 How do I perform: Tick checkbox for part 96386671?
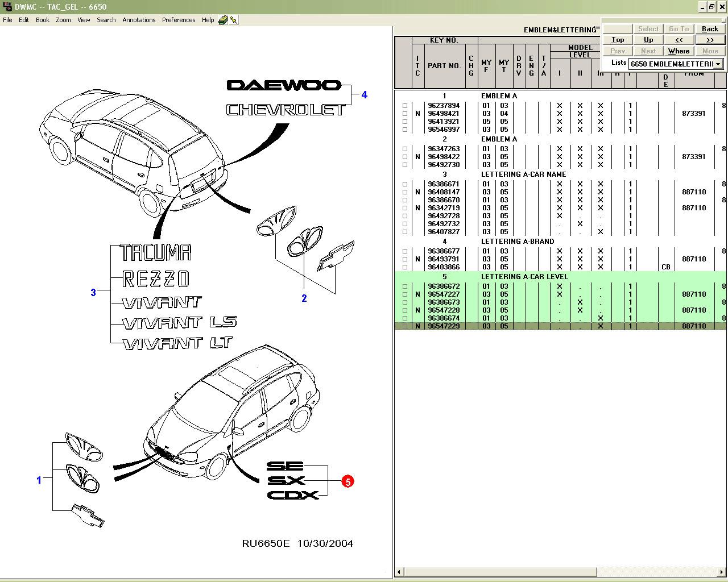point(405,184)
